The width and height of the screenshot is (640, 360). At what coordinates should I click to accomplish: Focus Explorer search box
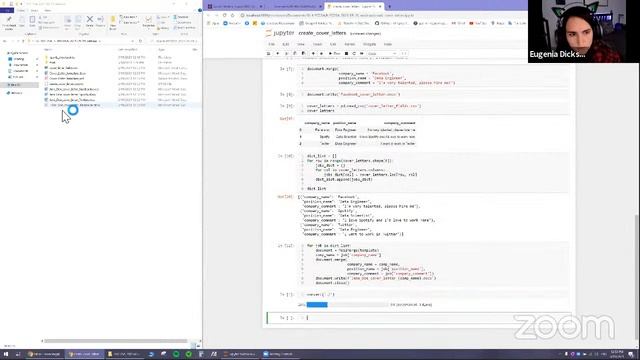pyautogui.click(x=175, y=41)
